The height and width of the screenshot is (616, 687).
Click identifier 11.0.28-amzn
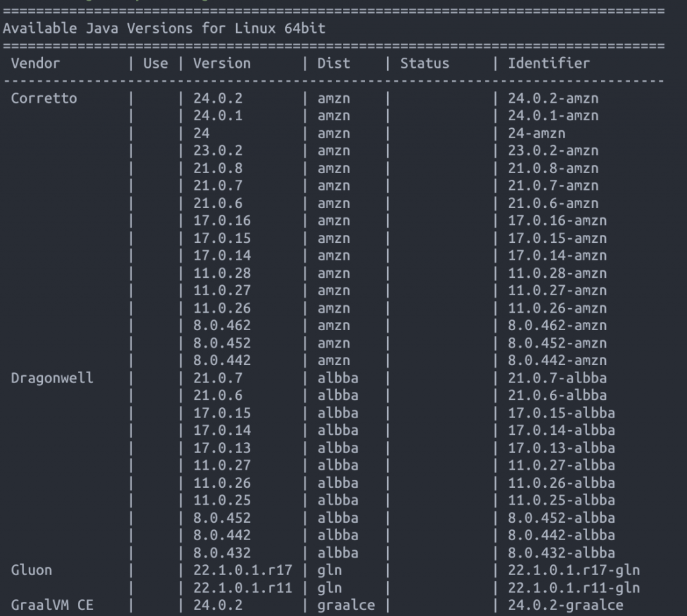click(x=558, y=273)
